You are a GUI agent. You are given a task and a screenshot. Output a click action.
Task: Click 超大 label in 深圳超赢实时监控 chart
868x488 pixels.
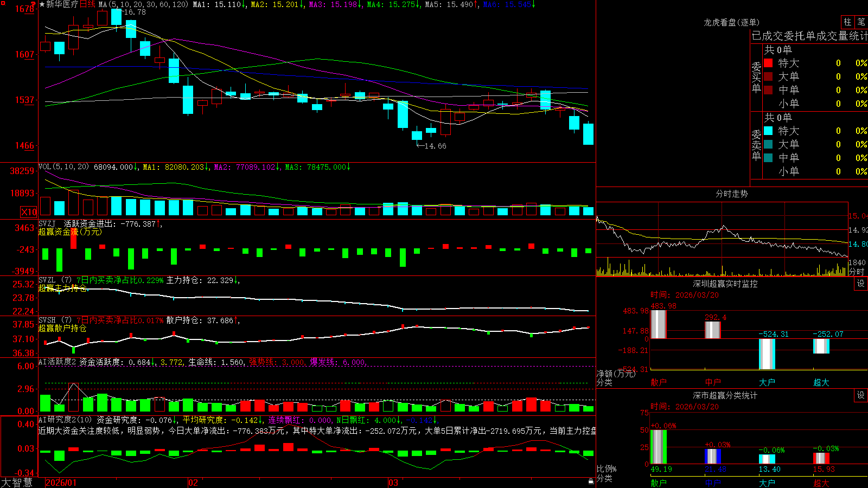(x=821, y=382)
